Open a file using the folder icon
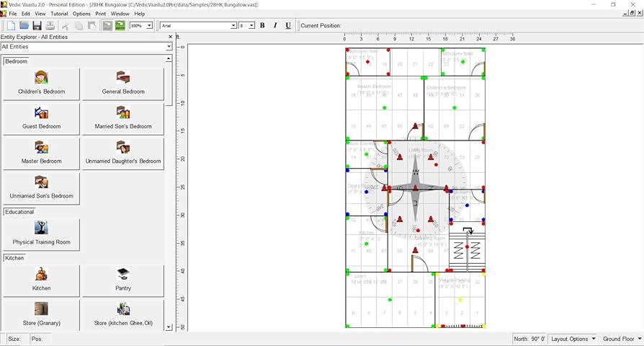The height and width of the screenshot is (346, 644). coord(24,25)
